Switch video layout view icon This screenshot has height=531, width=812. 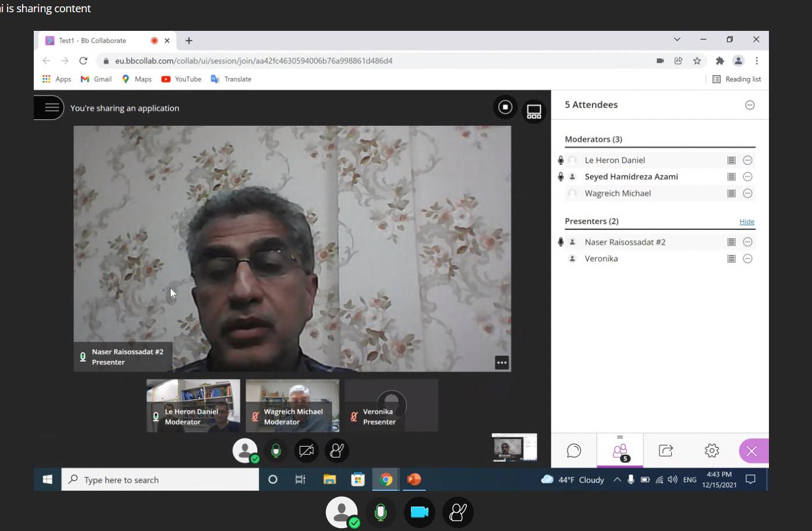534,111
